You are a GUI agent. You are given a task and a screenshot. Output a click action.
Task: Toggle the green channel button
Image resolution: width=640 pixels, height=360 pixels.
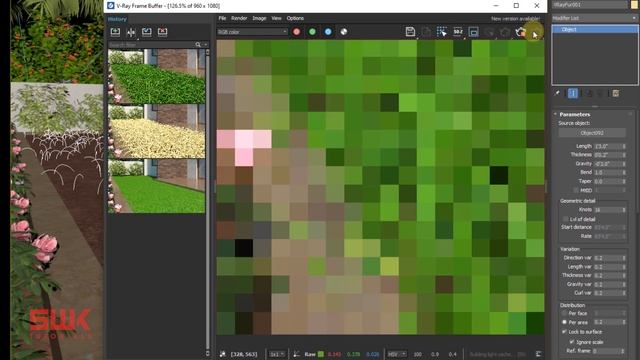click(312, 32)
